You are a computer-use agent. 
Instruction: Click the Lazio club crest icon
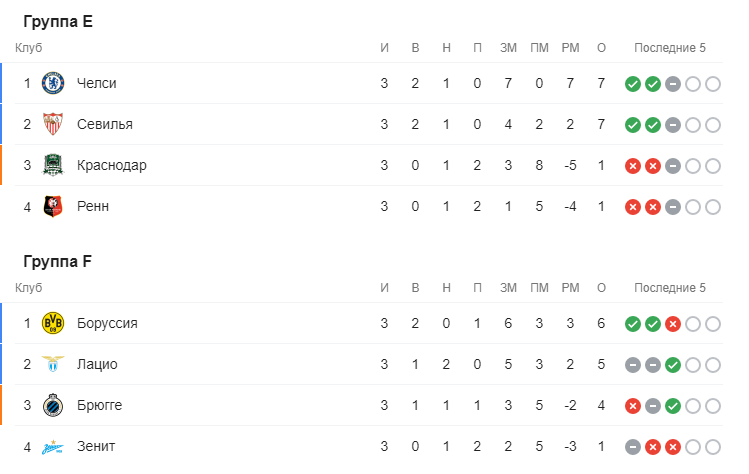53,364
